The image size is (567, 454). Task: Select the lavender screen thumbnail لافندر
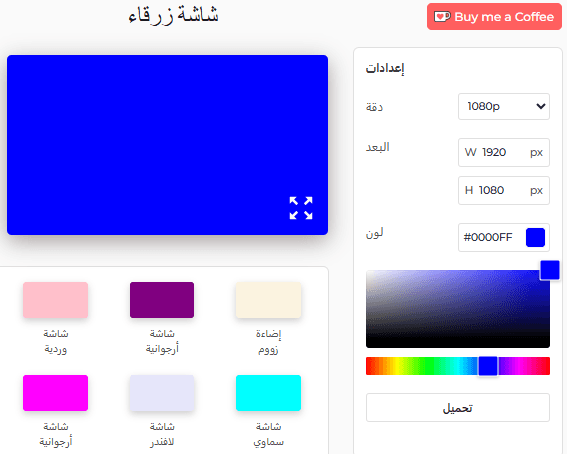pos(162,393)
